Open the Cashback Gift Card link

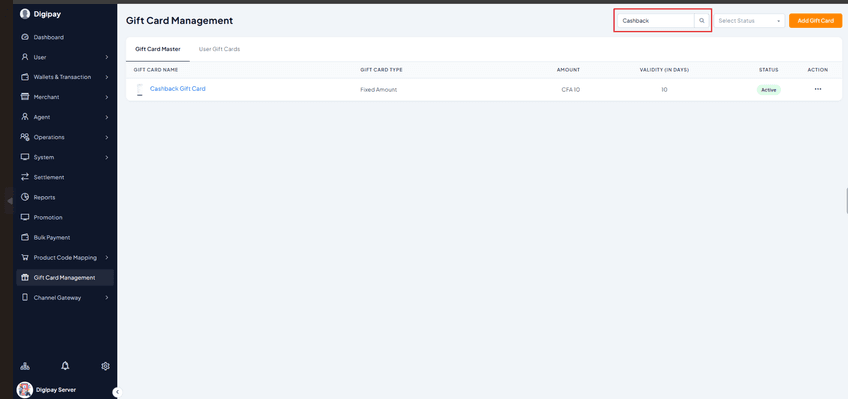(177, 88)
